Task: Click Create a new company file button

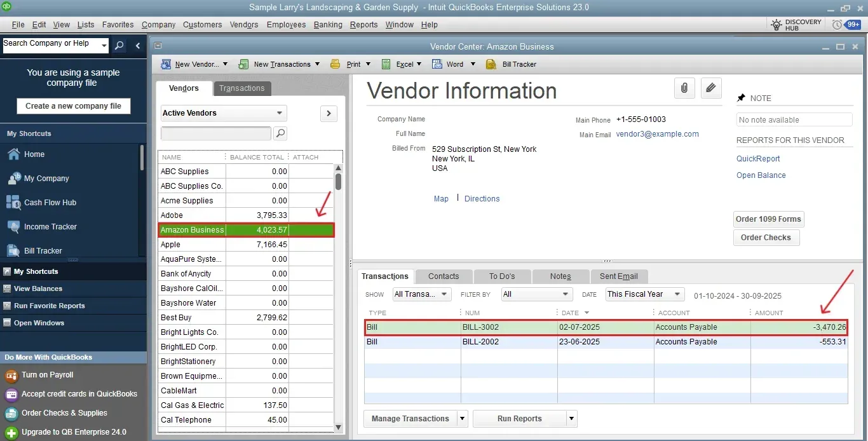Action: tap(74, 106)
